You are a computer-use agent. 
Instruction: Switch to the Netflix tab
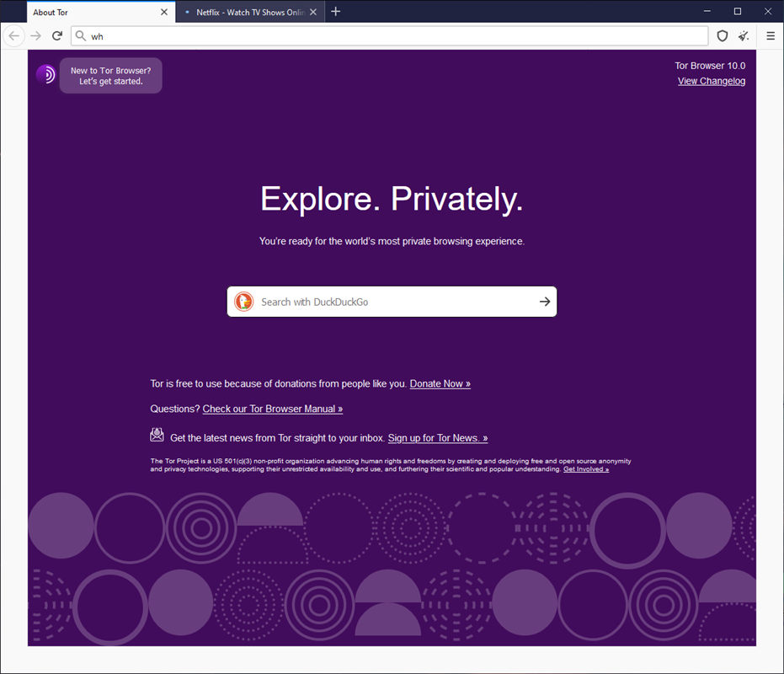tap(250, 12)
